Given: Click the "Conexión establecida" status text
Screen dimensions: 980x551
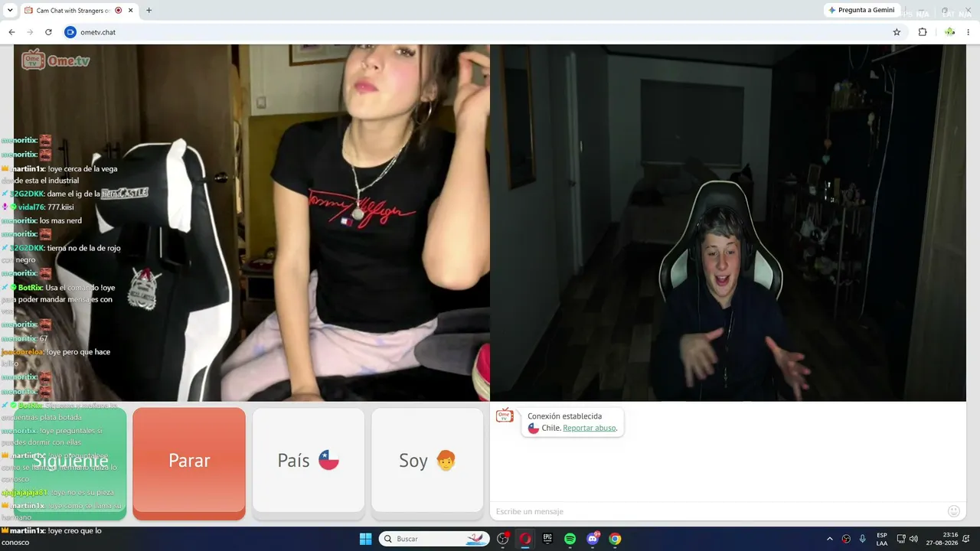Looking at the screenshot, I should [564, 416].
